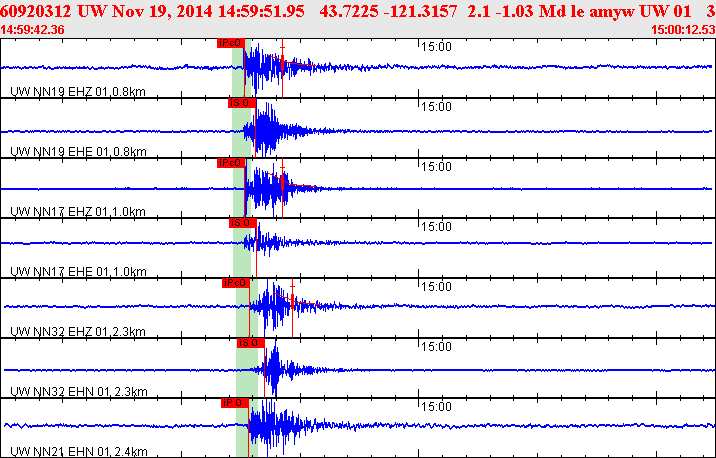Click the 'UW NN17 EHZ 01,1.0km' channel label
This screenshot has width=716, height=458.
click(x=78, y=212)
